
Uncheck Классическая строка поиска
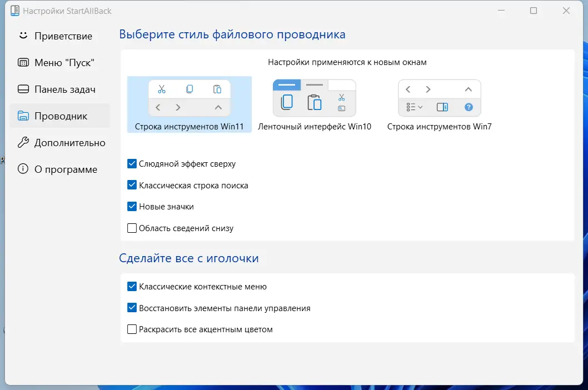pyautogui.click(x=132, y=185)
